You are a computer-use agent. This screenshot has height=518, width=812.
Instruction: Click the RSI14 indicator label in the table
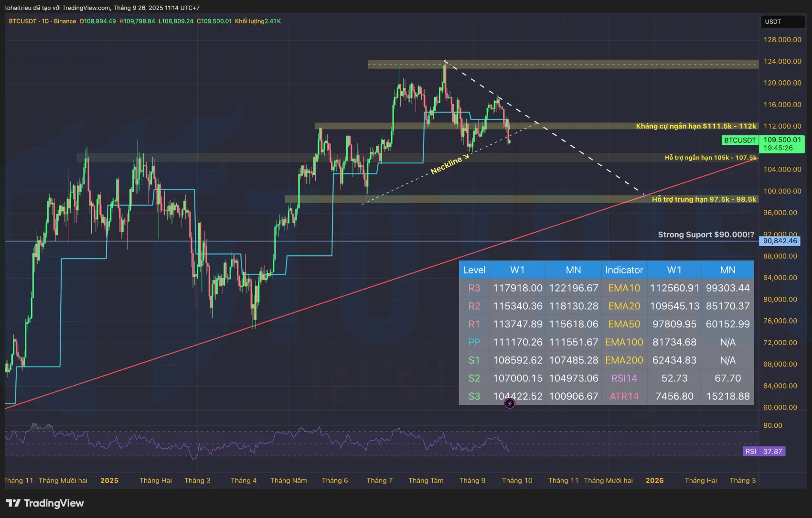624,378
